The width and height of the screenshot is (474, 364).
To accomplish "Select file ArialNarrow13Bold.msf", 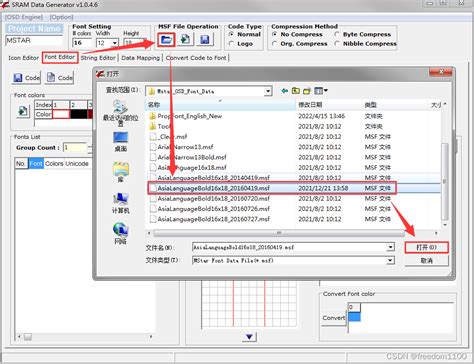I will (x=188, y=157).
